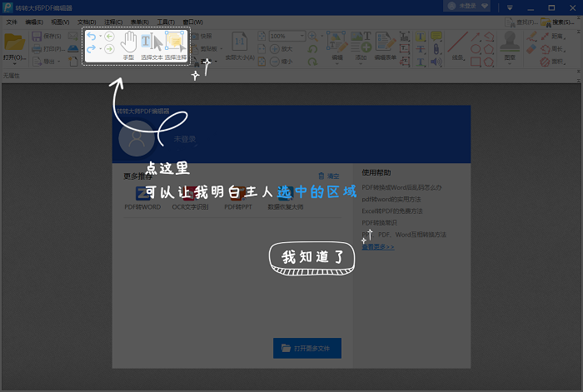This screenshot has height=392, width=583.
Task: Click the scanner toolbar icon
Action: [73, 48]
